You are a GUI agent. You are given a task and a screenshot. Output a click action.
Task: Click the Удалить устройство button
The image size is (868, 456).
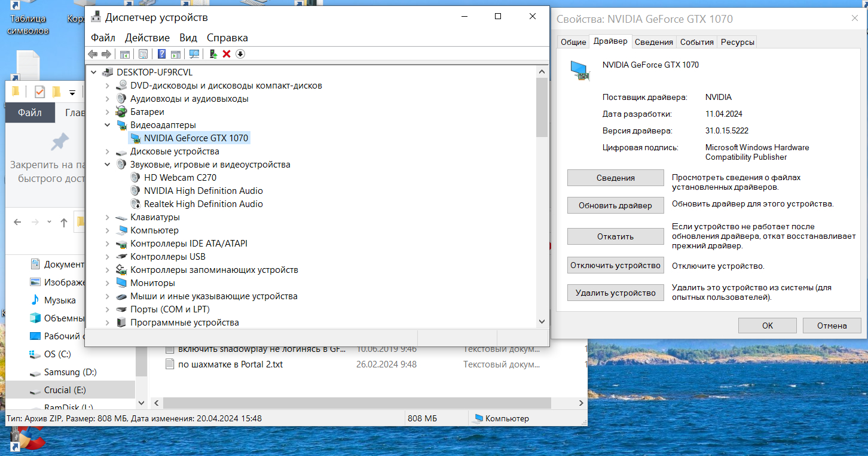616,293
